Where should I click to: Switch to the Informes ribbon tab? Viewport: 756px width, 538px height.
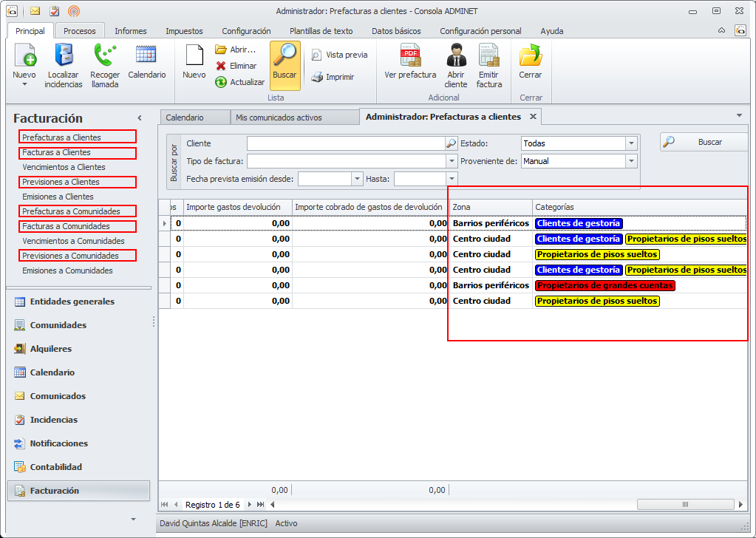click(130, 31)
